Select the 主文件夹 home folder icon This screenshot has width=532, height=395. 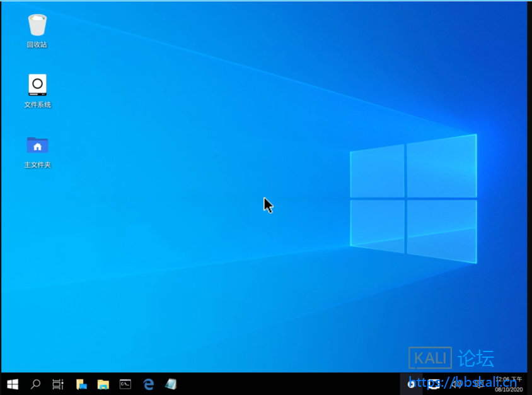(x=37, y=145)
